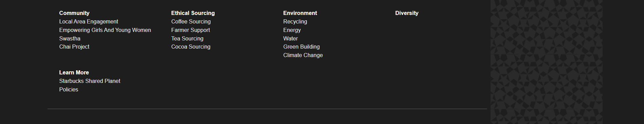This screenshot has width=644, height=124.
Task: Open the Chai Project link
Action: 74,47
